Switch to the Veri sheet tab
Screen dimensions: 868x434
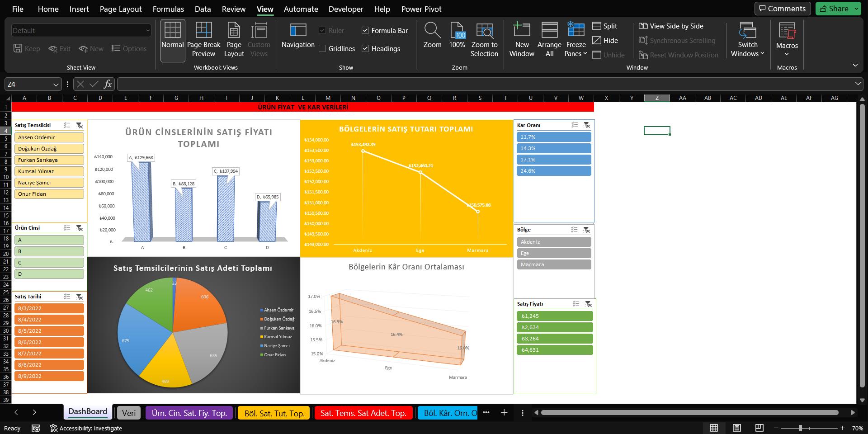point(129,413)
